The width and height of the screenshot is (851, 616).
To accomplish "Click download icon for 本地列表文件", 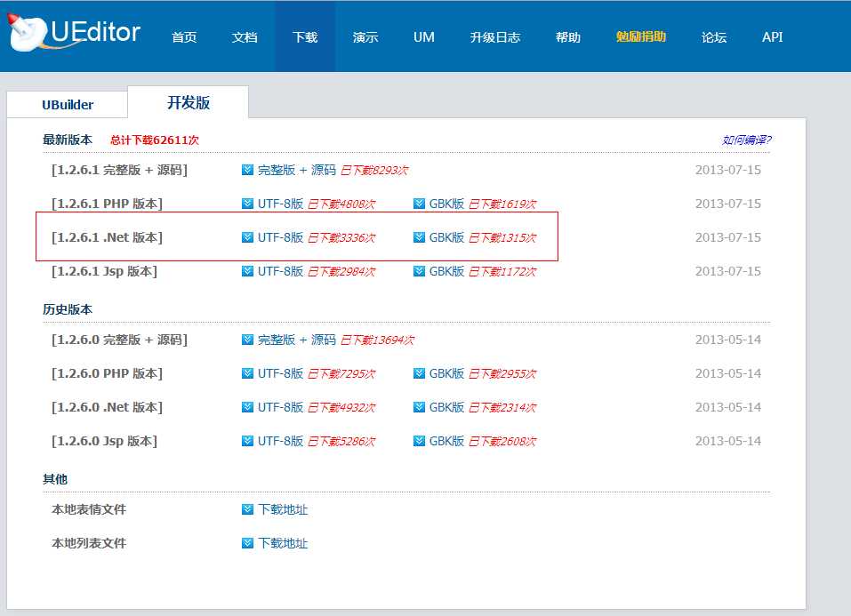I will (x=247, y=543).
